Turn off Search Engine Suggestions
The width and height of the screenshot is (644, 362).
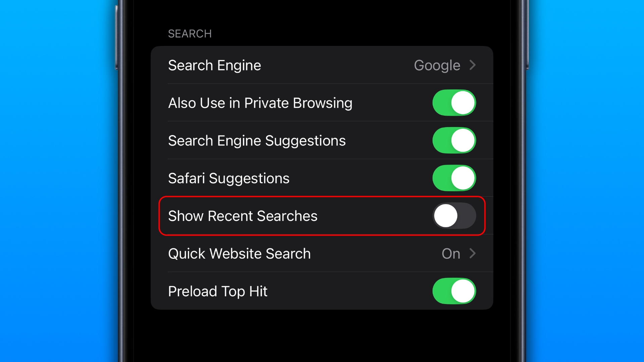click(454, 140)
